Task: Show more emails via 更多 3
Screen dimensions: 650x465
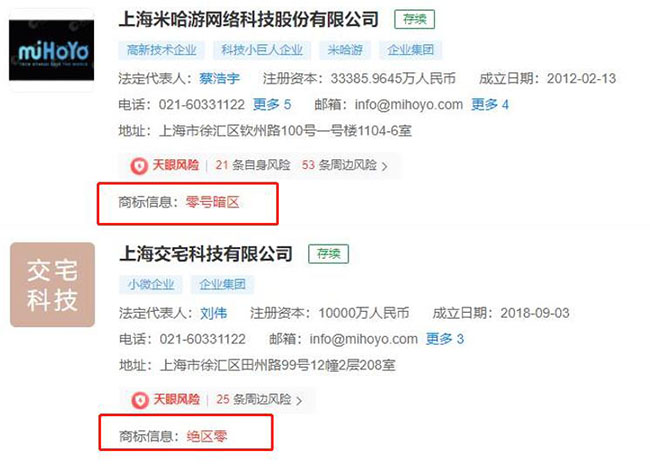Action: click(444, 339)
